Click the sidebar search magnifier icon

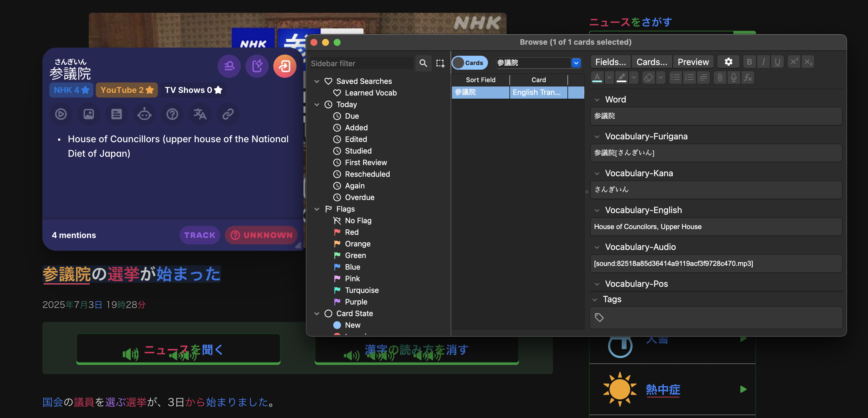click(423, 63)
